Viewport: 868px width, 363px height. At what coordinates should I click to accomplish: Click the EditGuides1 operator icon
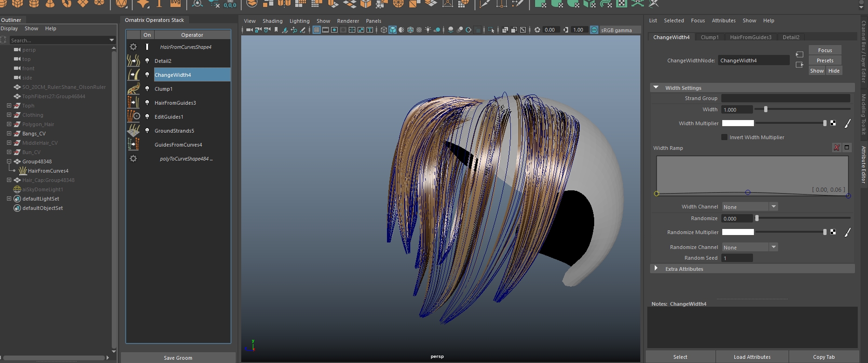[x=134, y=116]
